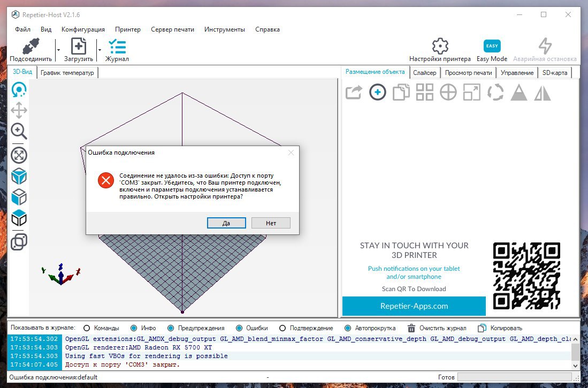Switch to the 3D-Вид tab
This screenshot has height=388, width=588.
[22, 72]
